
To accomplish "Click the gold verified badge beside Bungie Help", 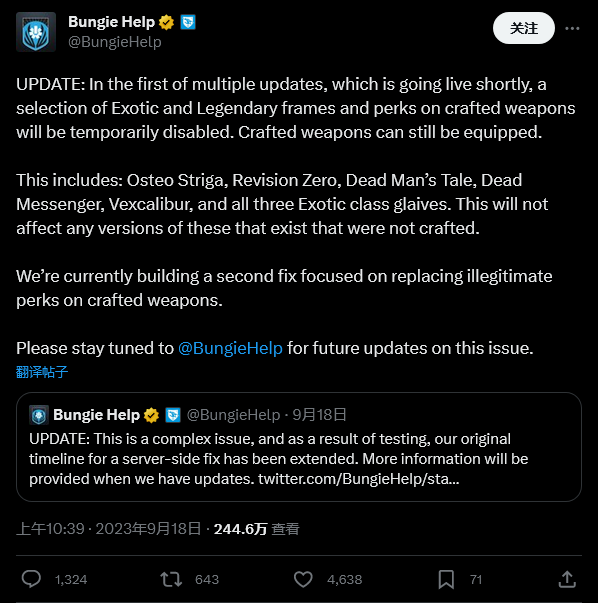I will [167, 22].
